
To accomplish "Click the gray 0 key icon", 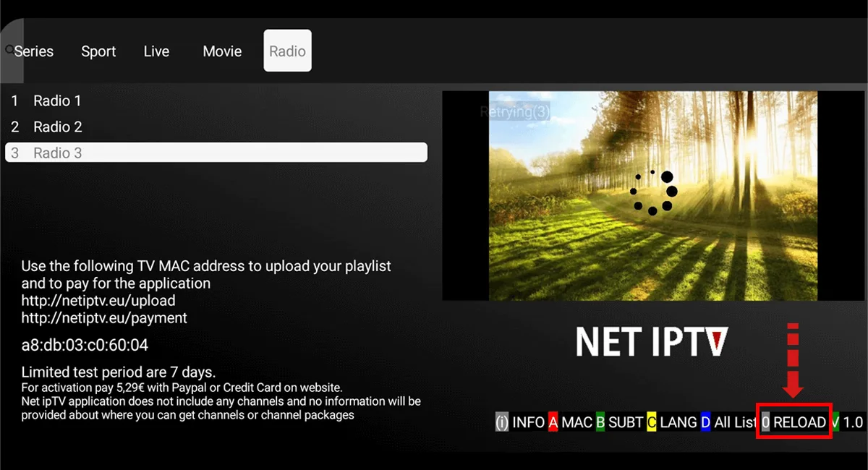I will point(766,422).
